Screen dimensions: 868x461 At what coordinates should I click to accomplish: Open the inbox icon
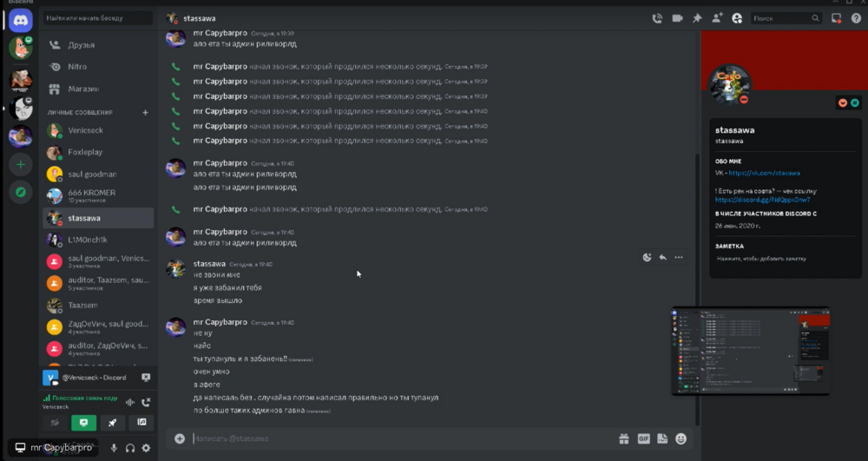pyautogui.click(x=836, y=18)
